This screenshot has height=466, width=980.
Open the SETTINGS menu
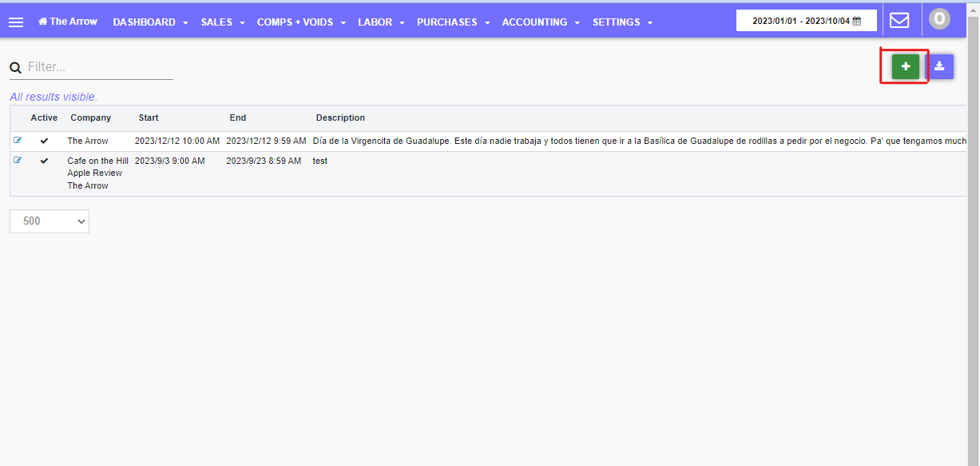click(x=623, y=22)
